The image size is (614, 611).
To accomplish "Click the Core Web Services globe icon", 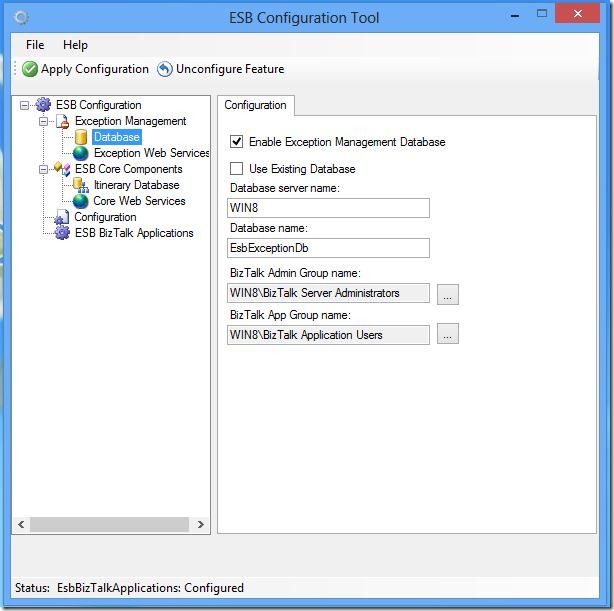I will pos(81,201).
